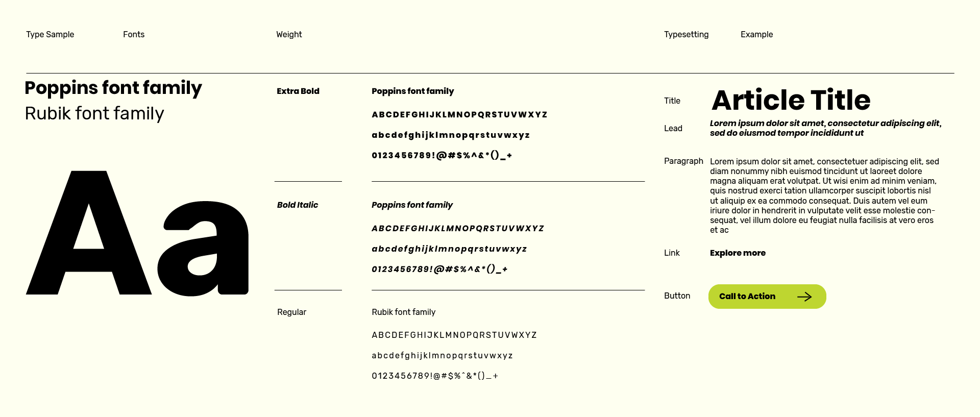
Task: Select the Fonts column header
Action: point(134,35)
